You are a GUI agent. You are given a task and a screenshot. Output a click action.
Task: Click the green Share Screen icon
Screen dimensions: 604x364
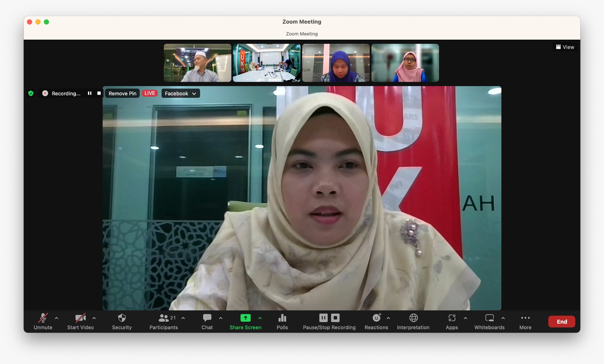click(245, 318)
